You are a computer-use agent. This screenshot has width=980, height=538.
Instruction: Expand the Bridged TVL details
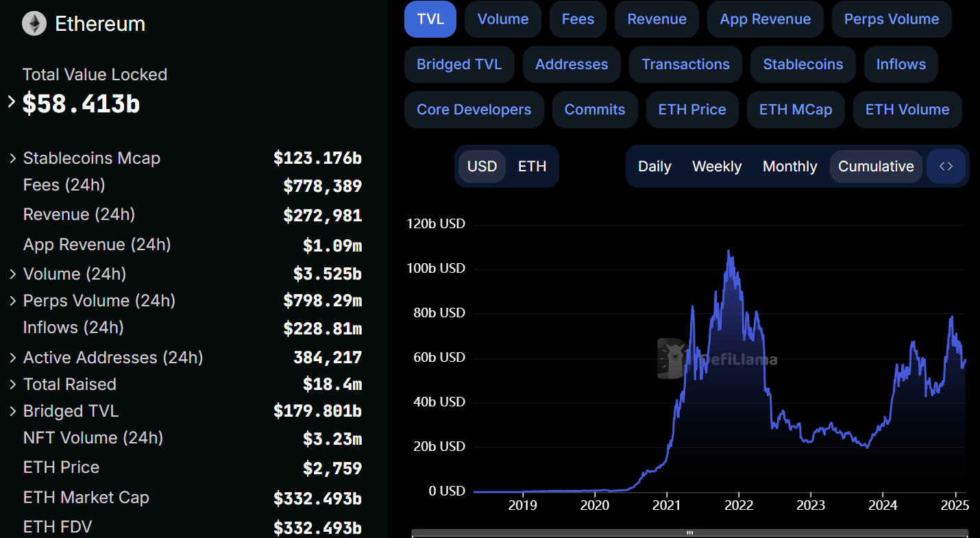coord(13,411)
